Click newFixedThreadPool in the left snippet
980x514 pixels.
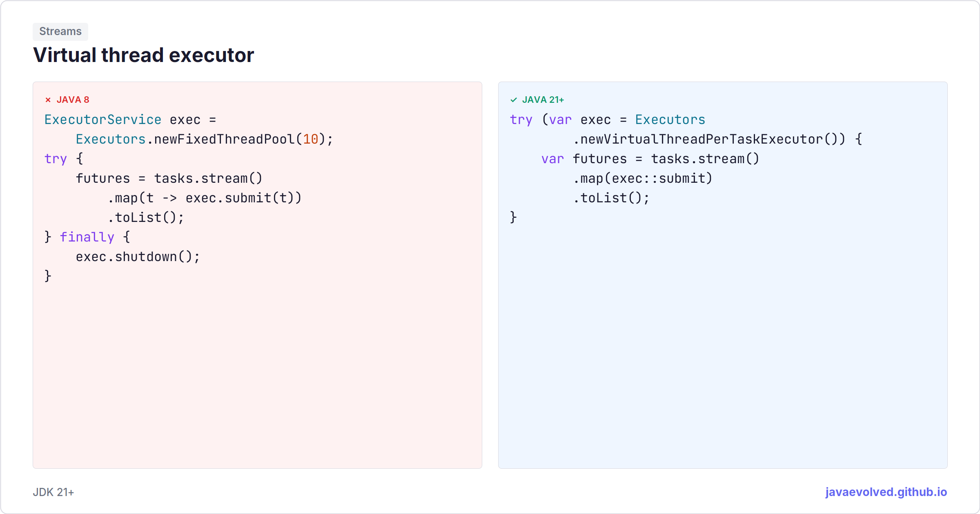(x=224, y=139)
